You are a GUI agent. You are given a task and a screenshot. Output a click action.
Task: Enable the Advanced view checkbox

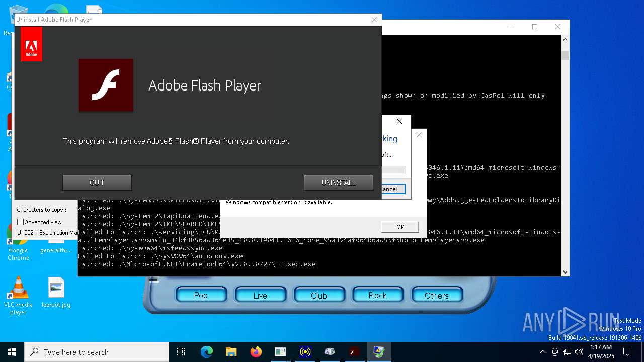click(21, 222)
